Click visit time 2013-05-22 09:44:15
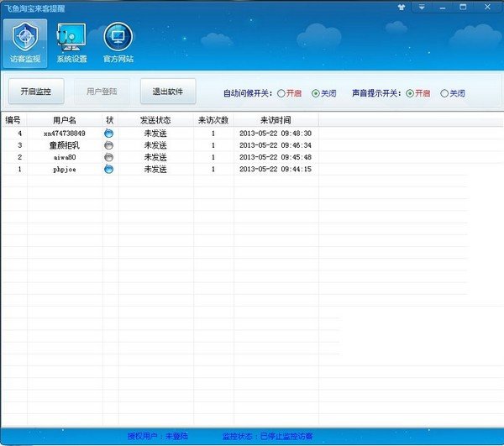 (276, 169)
